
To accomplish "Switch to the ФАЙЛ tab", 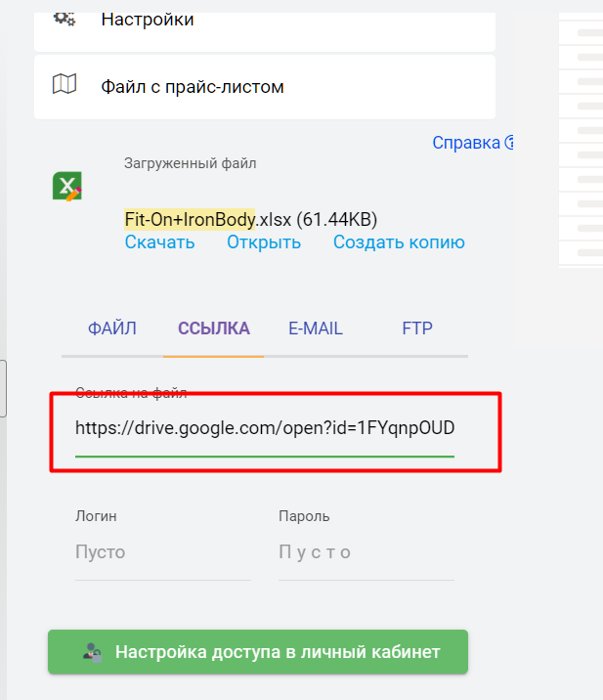I will click(x=112, y=328).
